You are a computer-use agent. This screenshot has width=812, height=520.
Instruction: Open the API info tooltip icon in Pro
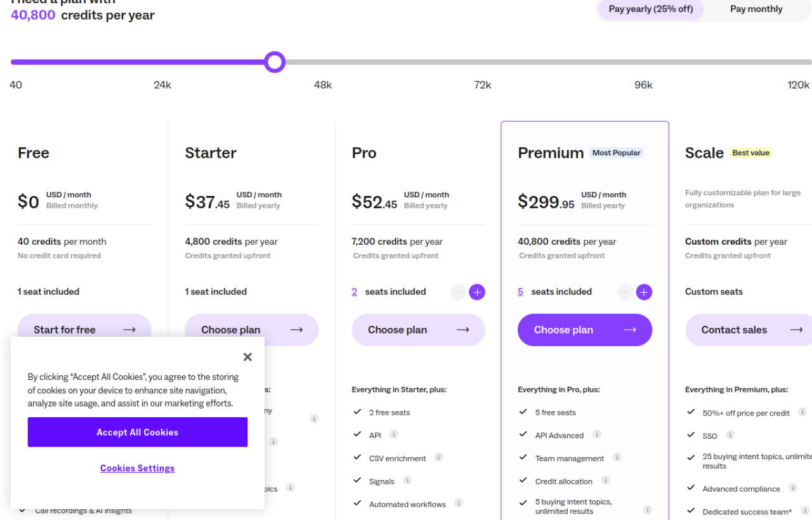pyautogui.click(x=393, y=434)
